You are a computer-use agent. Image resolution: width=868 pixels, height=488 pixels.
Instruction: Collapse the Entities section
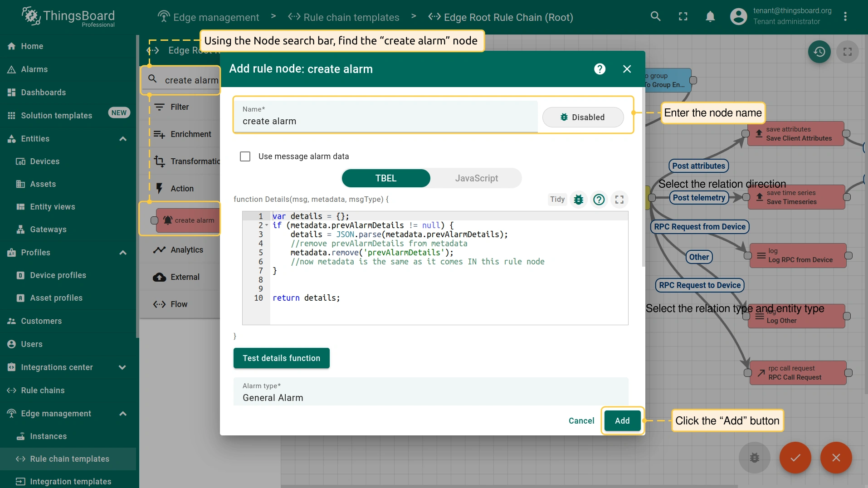pos(122,139)
